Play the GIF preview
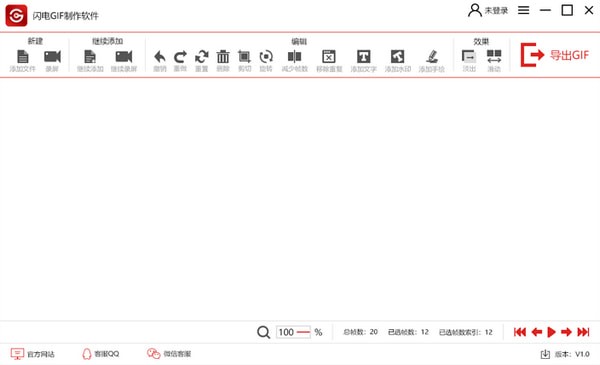Image resolution: width=600 pixels, height=365 pixels. [551, 332]
